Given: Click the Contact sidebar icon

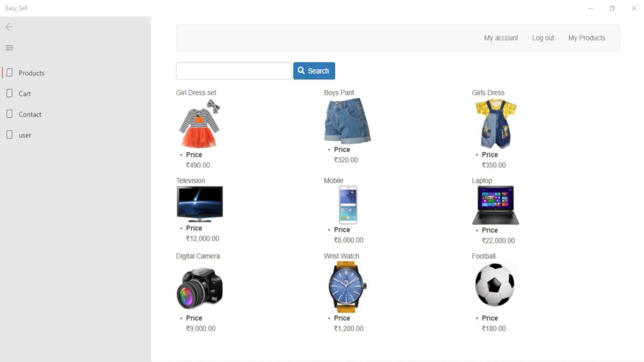Looking at the screenshot, I should tap(9, 114).
